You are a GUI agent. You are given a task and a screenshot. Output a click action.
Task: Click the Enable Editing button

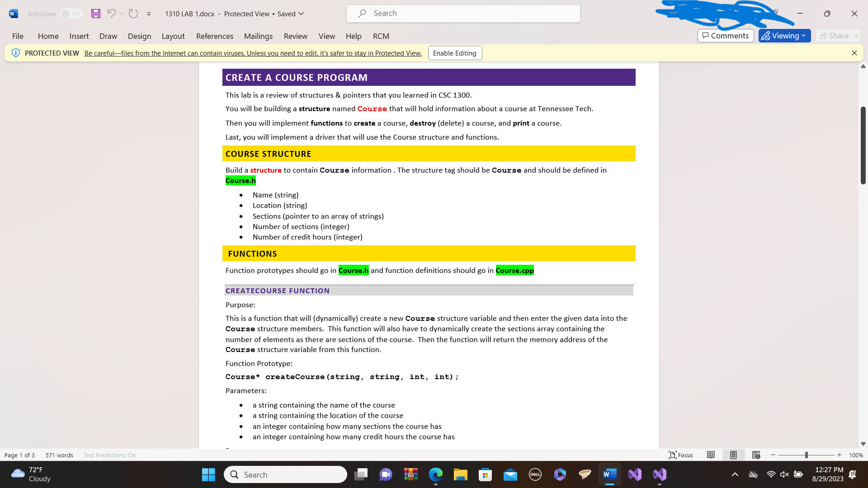(x=454, y=53)
